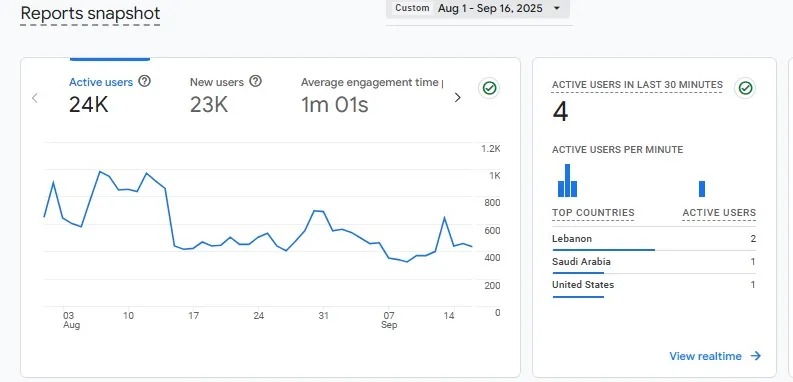793x382 pixels.
Task: Click the 17 date label on chart axis
Action: pos(194,316)
